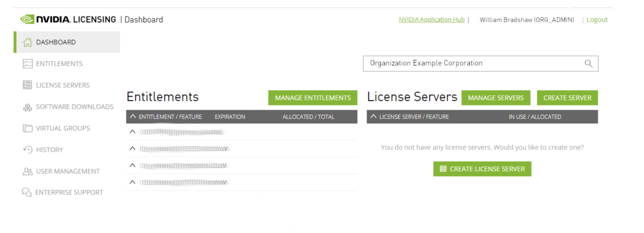Click the History clock icon
Viewport: 644px width, 233px height.
pyautogui.click(x=28, y=150)
